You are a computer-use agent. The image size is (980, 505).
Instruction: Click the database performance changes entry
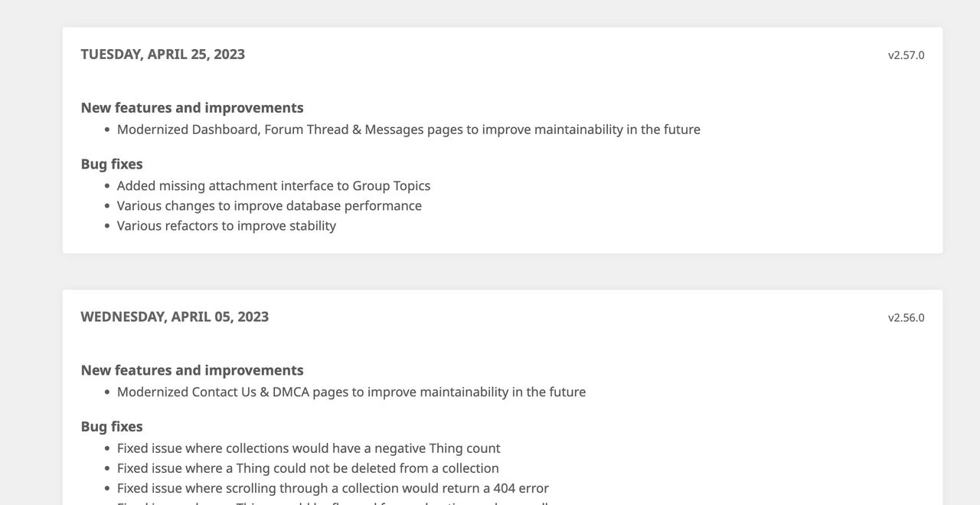pos(269,206)
